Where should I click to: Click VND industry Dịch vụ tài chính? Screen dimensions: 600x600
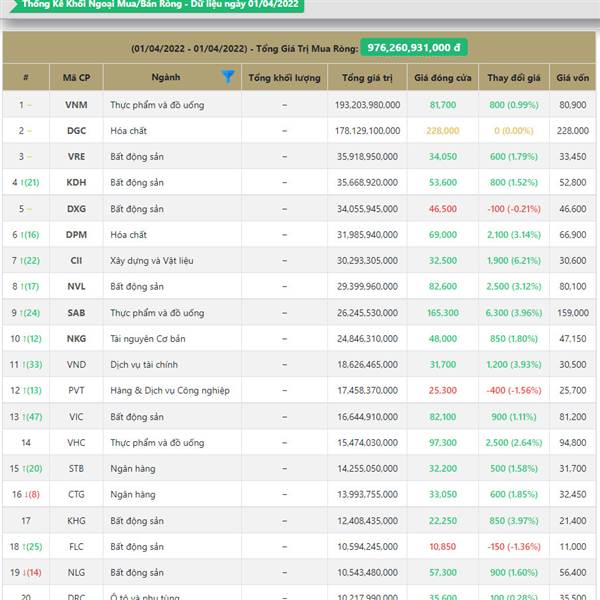[x=144, y=364]
